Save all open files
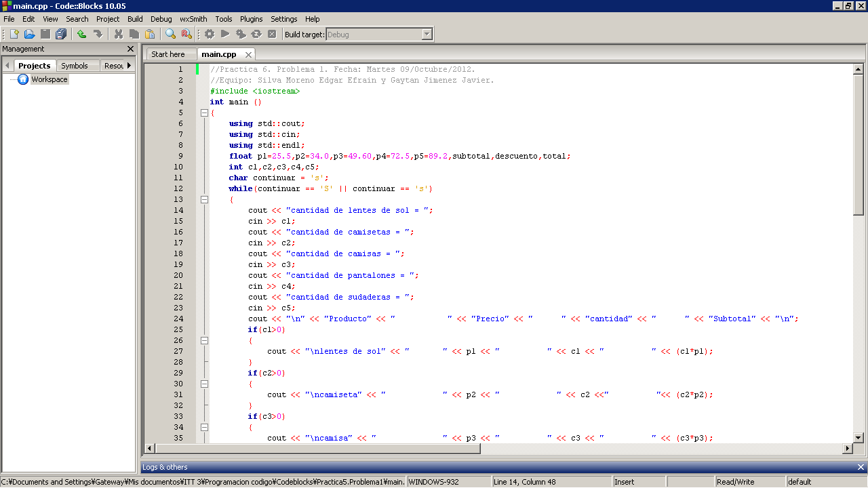The height and width of the screenshot is (488, 868). (61, 34)
